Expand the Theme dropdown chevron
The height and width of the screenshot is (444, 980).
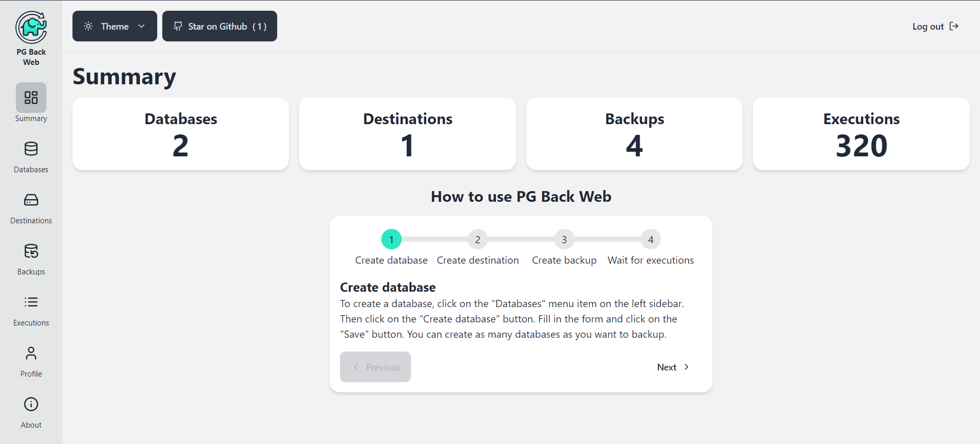141,26
